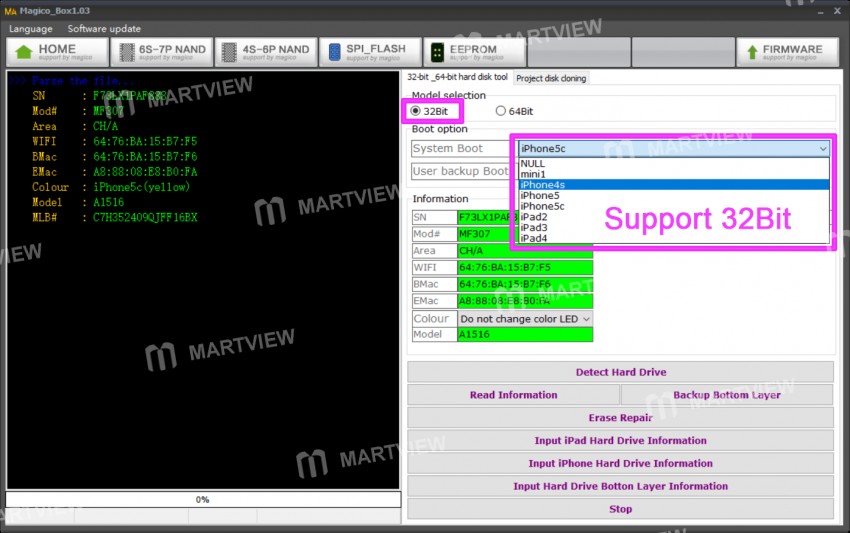Click the Stop button
This screenshot has height=533, width=850.
[x=620, y=509]
